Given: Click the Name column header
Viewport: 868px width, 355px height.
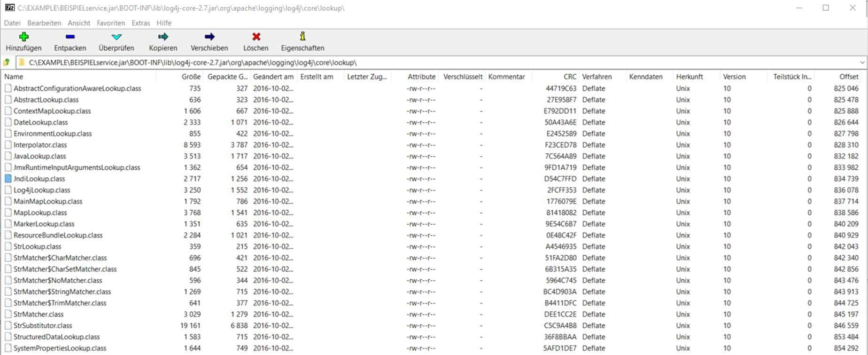Looking at the screenshot, I should (14, 77).
